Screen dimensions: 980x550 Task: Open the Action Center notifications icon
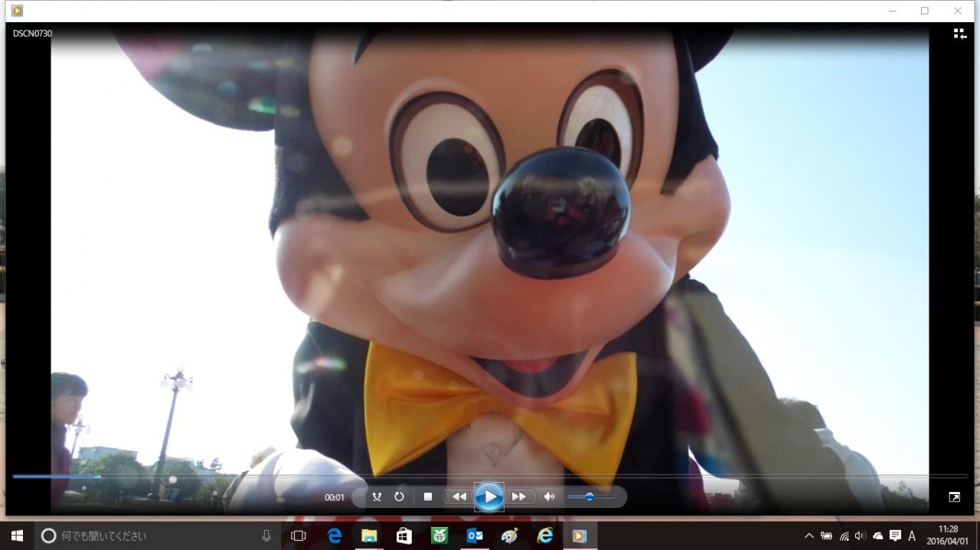pos(894,536)
